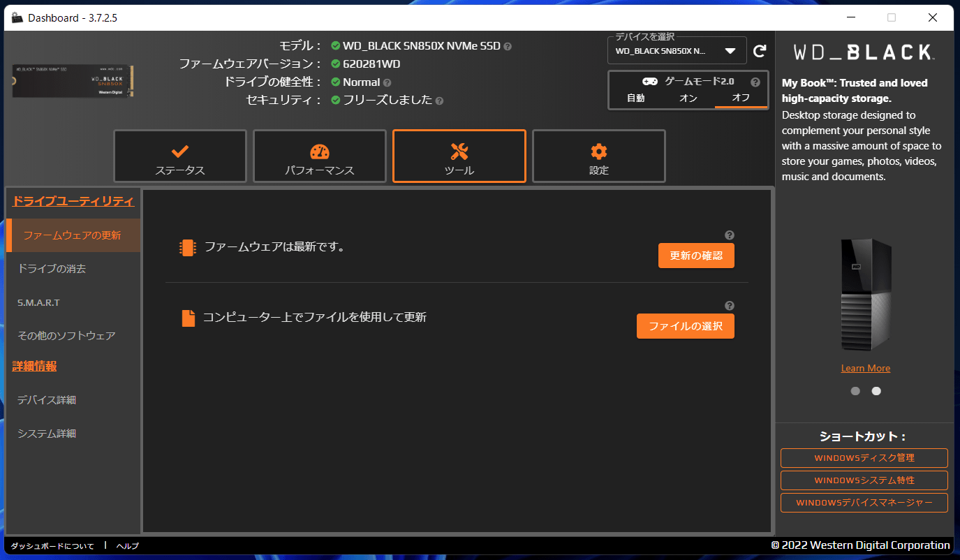Click help icon next to Game Mode 2.0
The width and height of the screenshot is (960, 560).
pyautogui.click(x=755, y=82)
